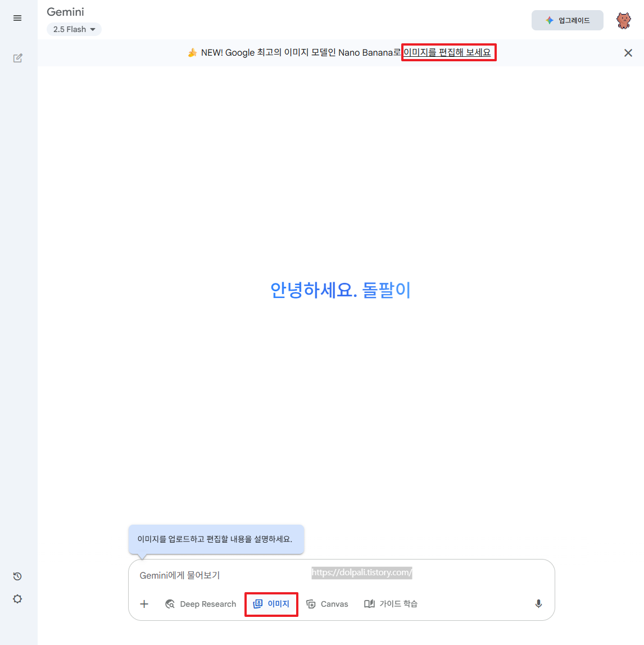Viewport: 644px width, 645px height.
Task: Dismiss the Nano Banana announcement banner
Action: [628, 52]
